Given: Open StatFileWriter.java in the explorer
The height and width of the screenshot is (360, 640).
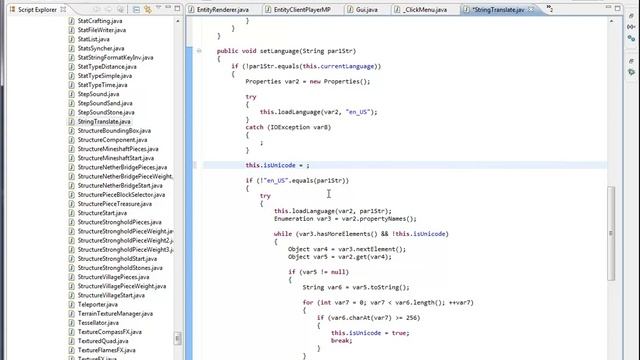Looking at the screenshot, I should click(102, 30).
